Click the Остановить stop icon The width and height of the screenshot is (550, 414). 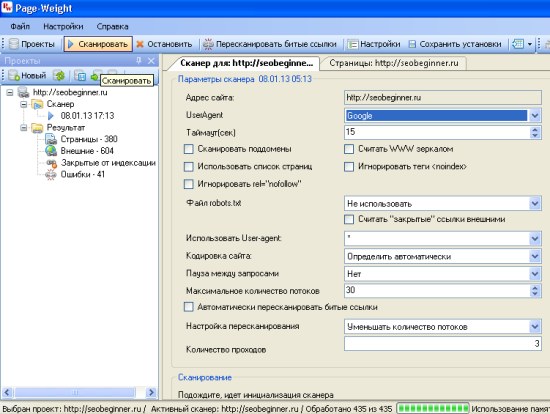tap(140, 44)
